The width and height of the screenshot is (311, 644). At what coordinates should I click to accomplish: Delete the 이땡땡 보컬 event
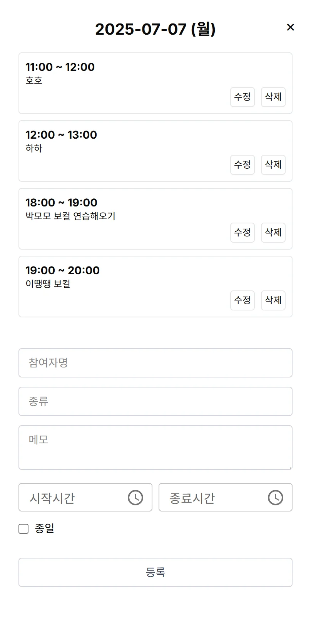273,300
